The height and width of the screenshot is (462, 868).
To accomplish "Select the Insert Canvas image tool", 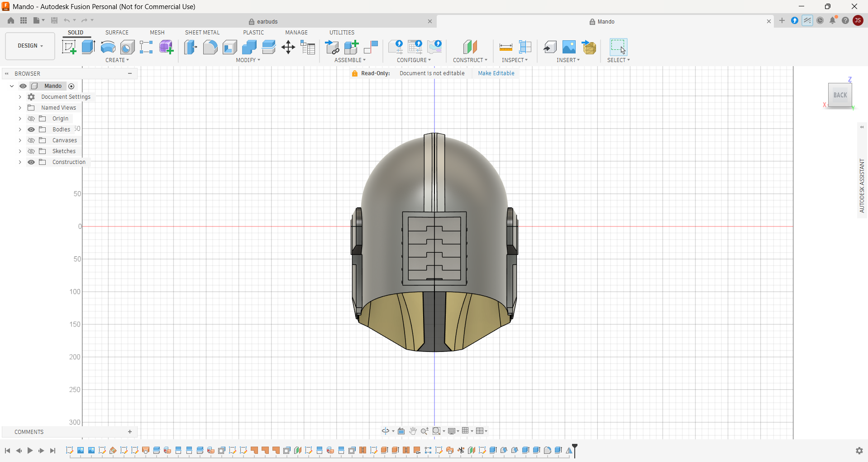I will pos(569,47).
